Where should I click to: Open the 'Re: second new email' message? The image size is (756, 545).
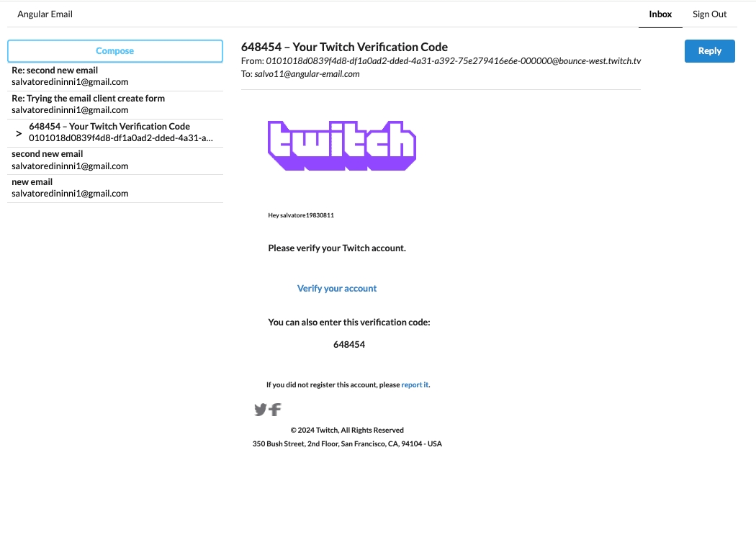[x=115, y=76]
